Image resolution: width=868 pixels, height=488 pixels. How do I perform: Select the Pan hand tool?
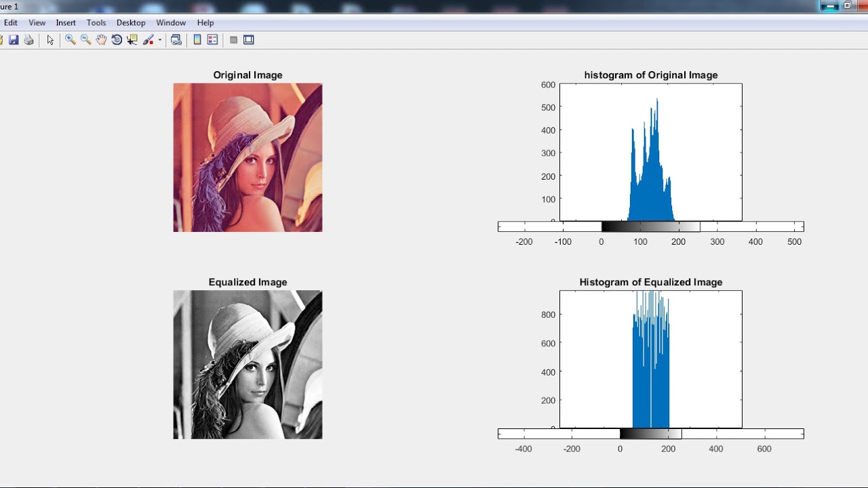101,40
